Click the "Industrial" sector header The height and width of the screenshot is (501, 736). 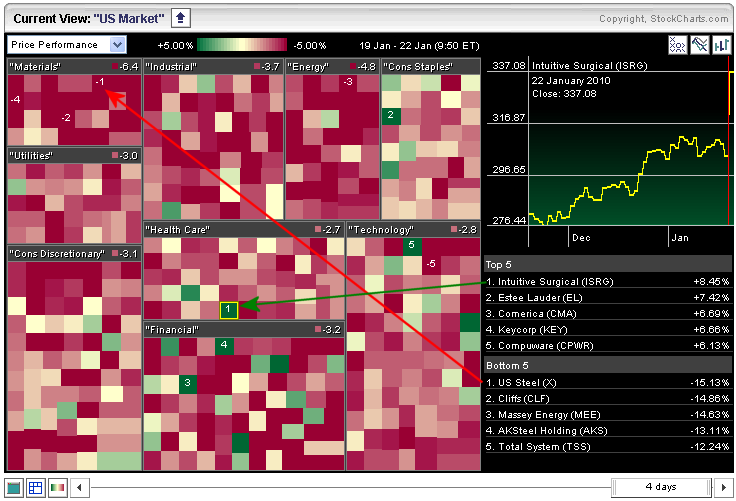[x=214, y=67]
